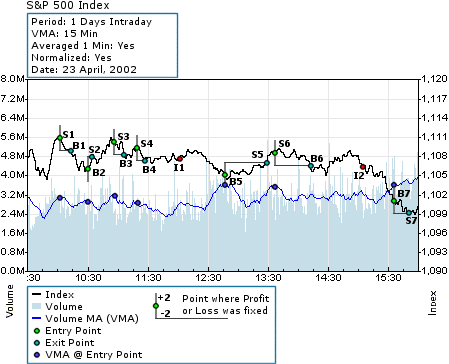
Task: Click the light blue Volume legend swatch
Action: (37, 306)
